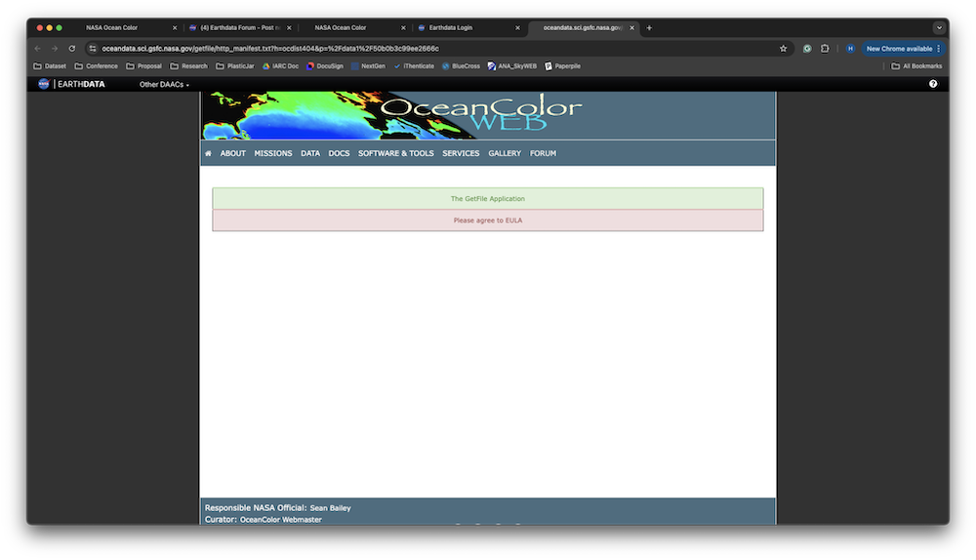976x560 pixels.
Task: Open the Grammarly extension icon
Action: click(x=807, y=49)
